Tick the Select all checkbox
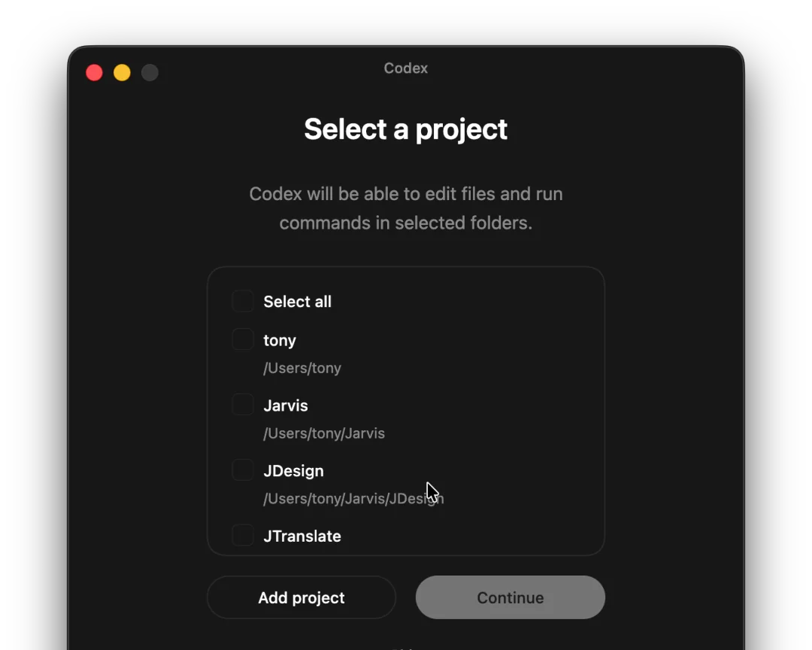This screenshot has width=812, height=650. point(243,301)
